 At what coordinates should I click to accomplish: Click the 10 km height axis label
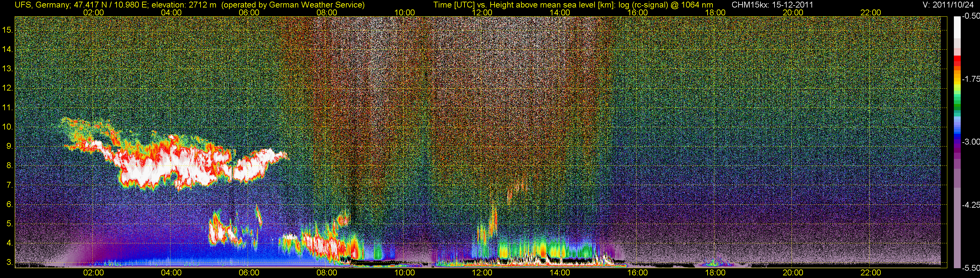[8, 127]
